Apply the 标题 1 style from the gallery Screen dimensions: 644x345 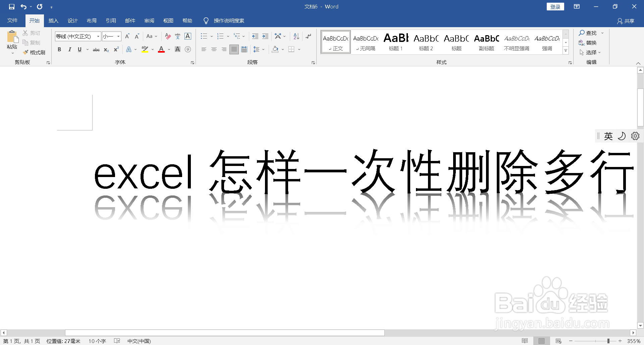[395, 42]
